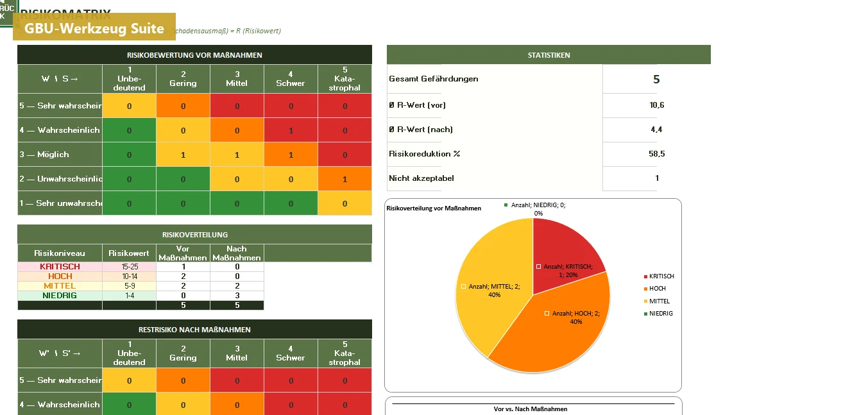Select the KRITISCH cell in the Risikoniveau column
Screen dimensions: 868x415
click(x=60, y=267)
